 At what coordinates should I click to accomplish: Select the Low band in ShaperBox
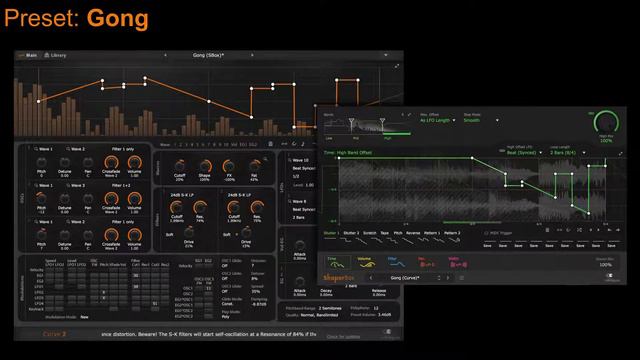point(329,138)
